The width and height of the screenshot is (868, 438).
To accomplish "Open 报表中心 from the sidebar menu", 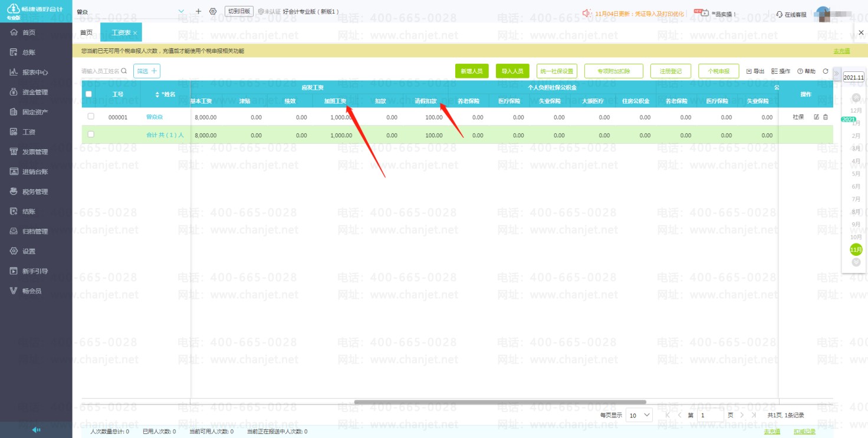I will pyautogui.click(x=35, y=73).
